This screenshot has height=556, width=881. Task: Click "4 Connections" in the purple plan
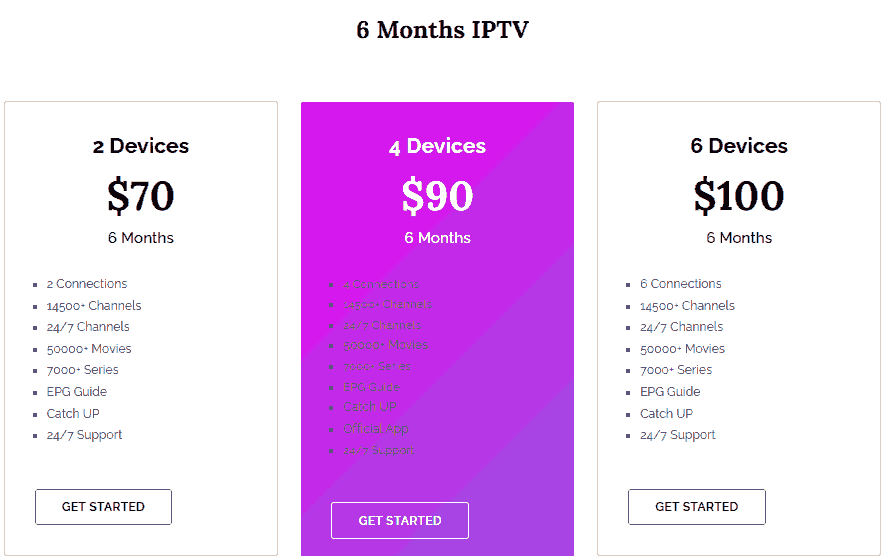tap(381, 284)
